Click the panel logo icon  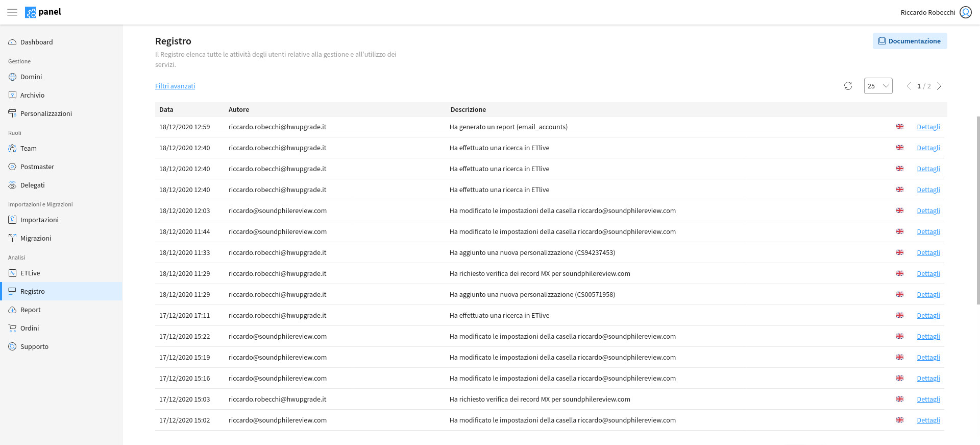pos(31,12)
